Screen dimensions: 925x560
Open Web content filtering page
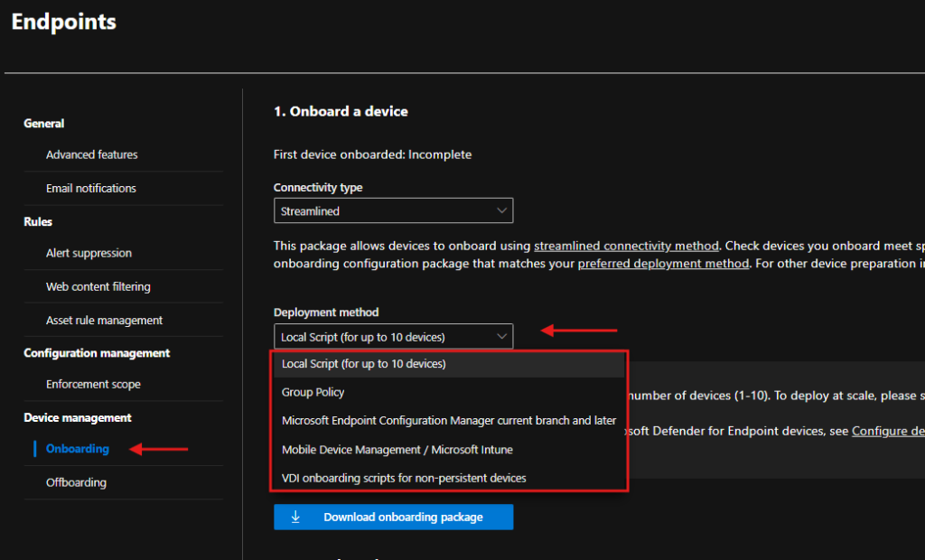(x=98, y=287)
